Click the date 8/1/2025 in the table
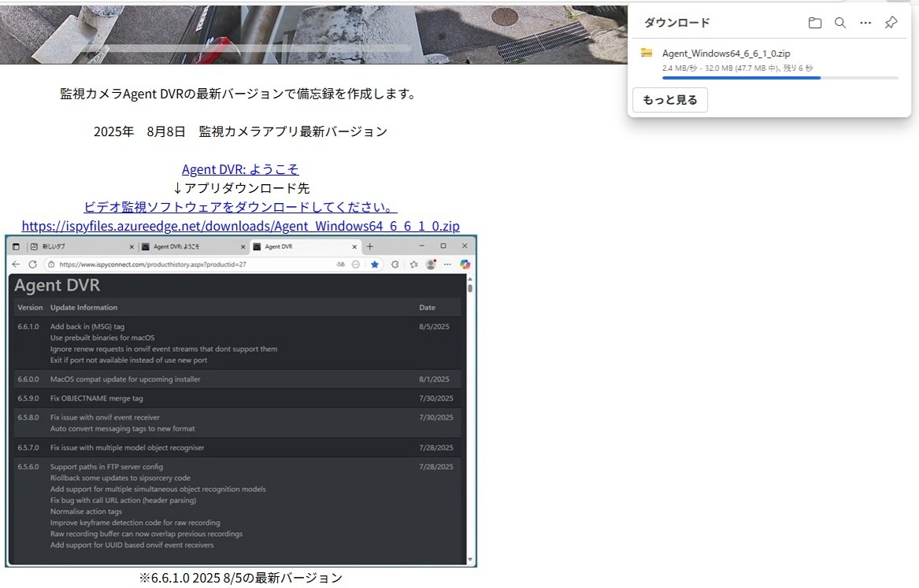This screenshot has height=588, width=919. pos(434,379)
